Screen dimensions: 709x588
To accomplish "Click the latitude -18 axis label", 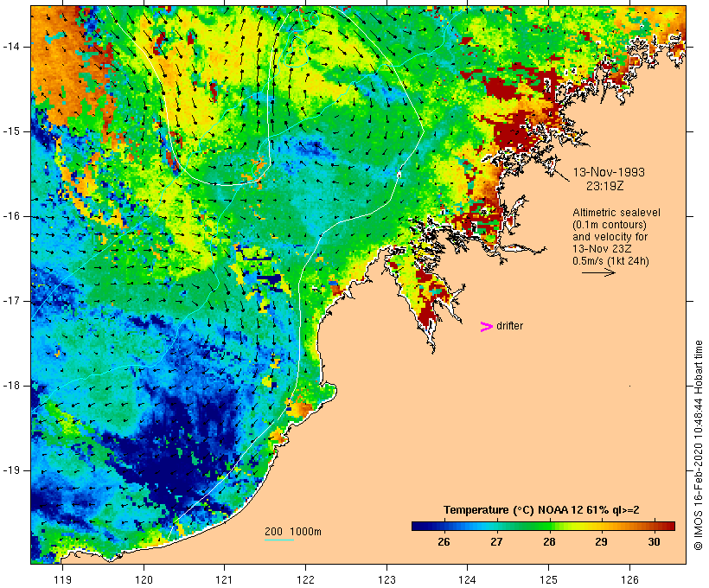I will click(x=11, y=386).
